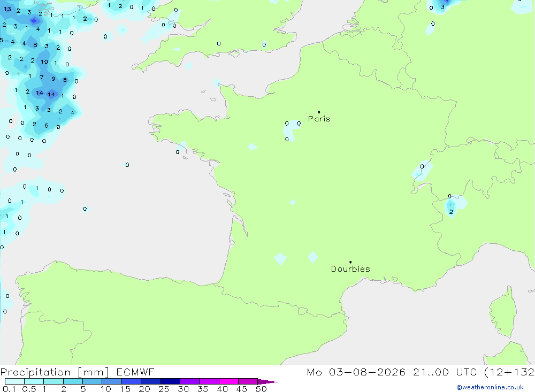Pick the 2–5 mm legend swatch
This screenshot has width=535, height=392.
[x=73, y=381]
